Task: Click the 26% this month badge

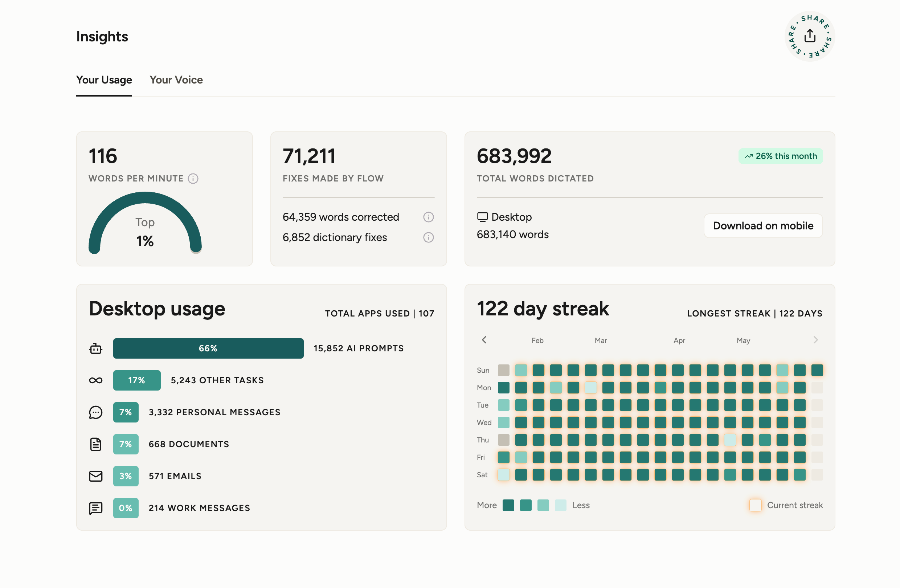Action: point(781,156)
